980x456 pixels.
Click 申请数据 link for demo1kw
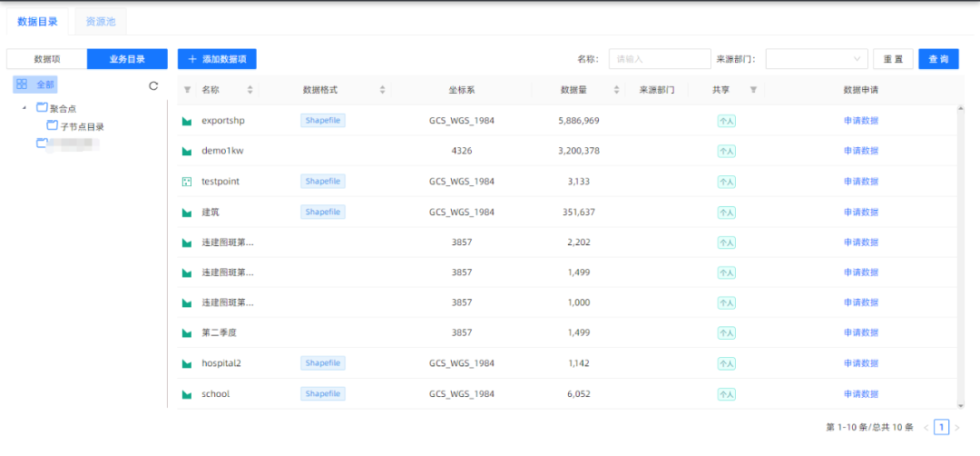(x=860, y=151)
